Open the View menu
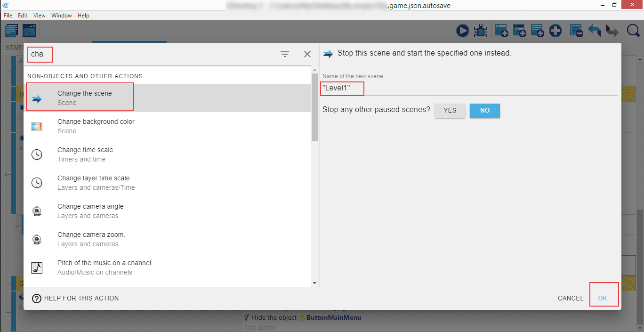Screen dimensions: 644x332 coord(40,16)
